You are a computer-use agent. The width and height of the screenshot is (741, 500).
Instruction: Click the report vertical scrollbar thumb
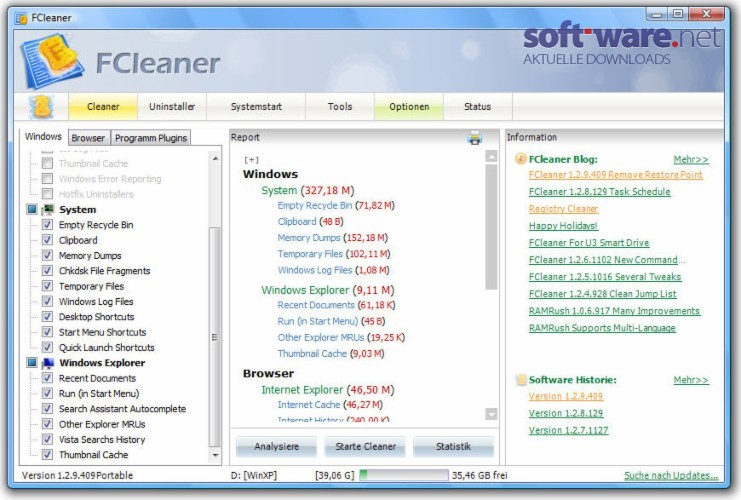(491, 227)
